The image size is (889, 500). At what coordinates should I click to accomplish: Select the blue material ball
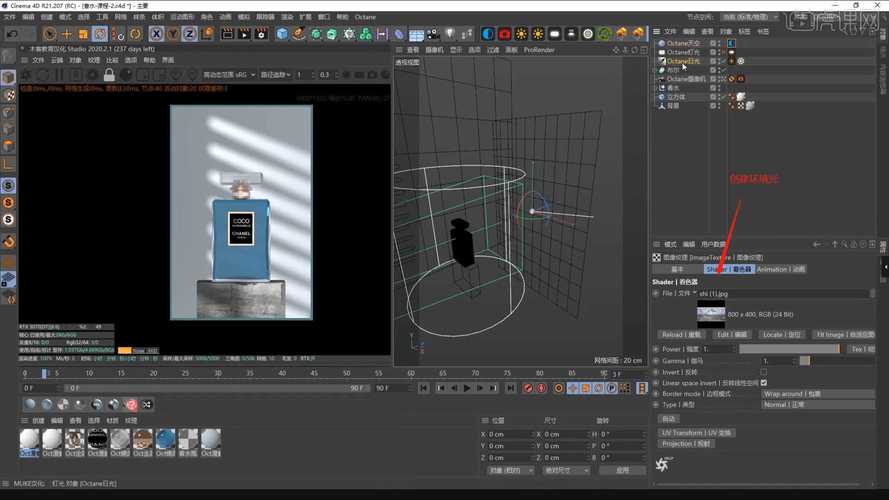point(166,439)
